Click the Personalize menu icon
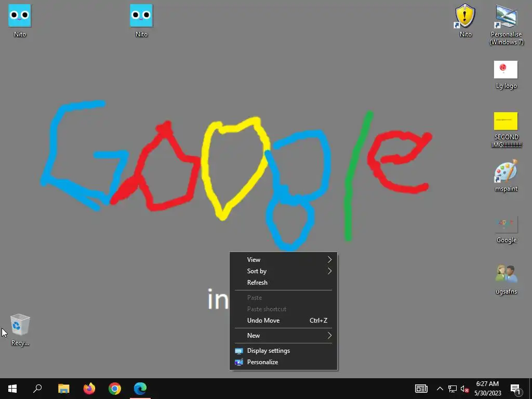Viewport: 532px width, 399px height. pos(239,362)
